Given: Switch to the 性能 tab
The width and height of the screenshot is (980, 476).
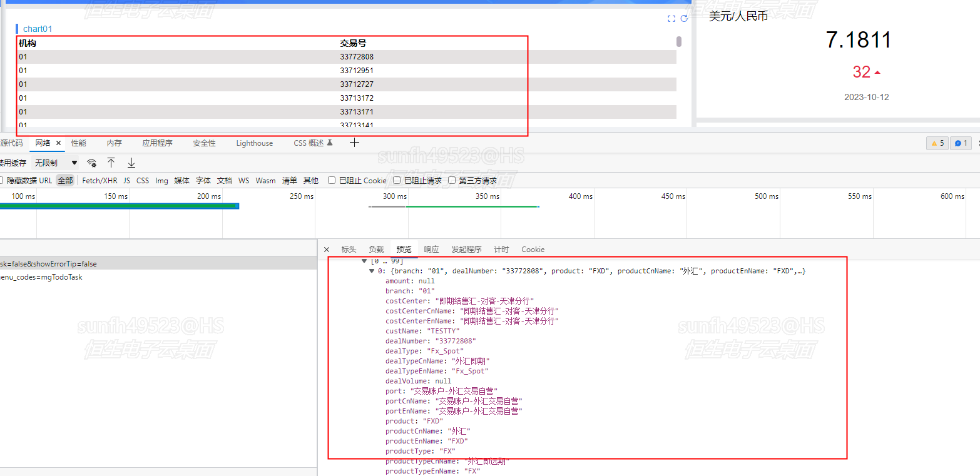Looking at the screenshot, I should 79,143.
